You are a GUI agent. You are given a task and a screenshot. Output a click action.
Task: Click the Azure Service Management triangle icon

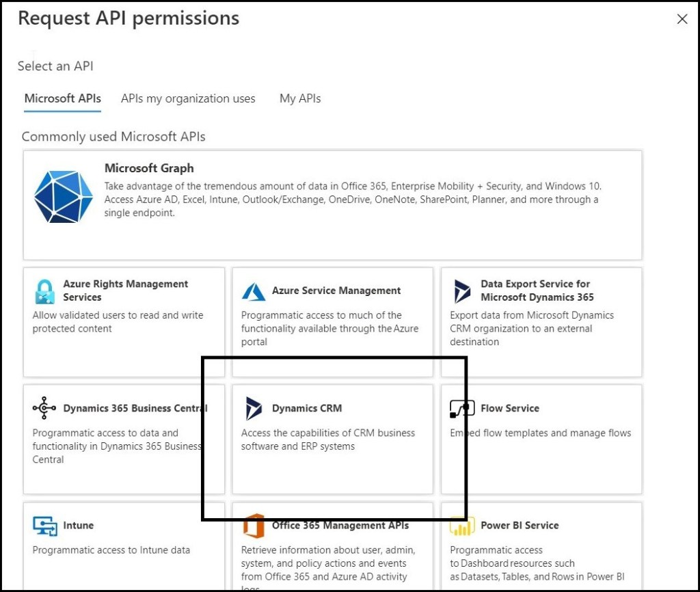point(254,291)
